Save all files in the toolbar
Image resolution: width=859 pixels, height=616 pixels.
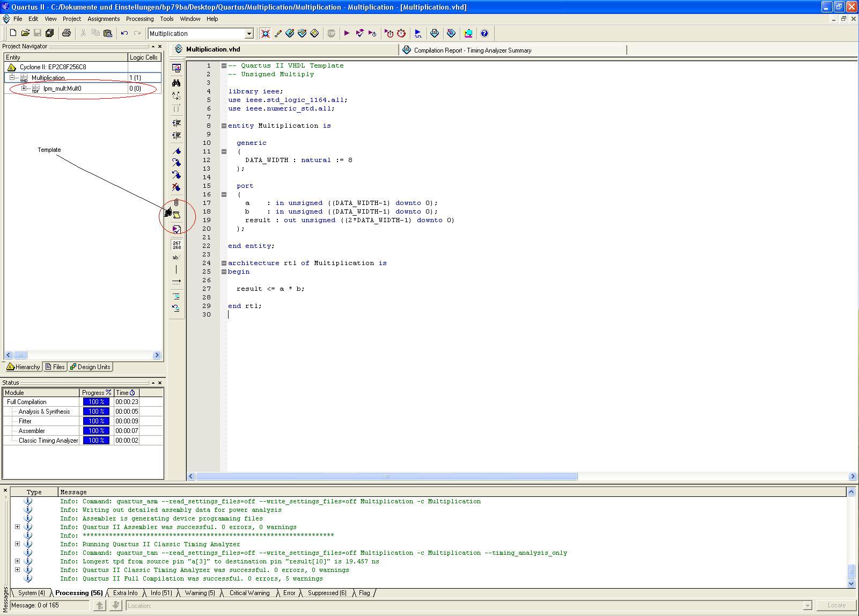pyautogui.click(x=50, y=33)
